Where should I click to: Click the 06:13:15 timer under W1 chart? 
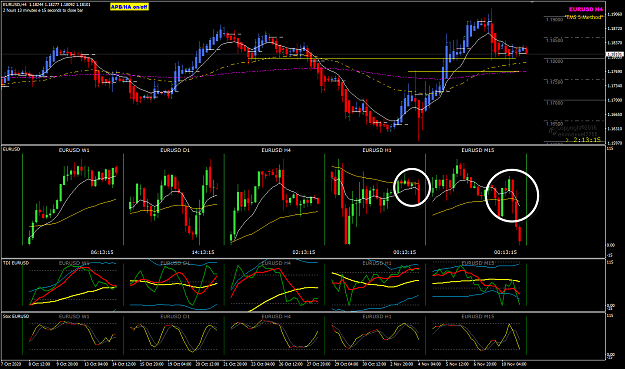tap(102, 252)
